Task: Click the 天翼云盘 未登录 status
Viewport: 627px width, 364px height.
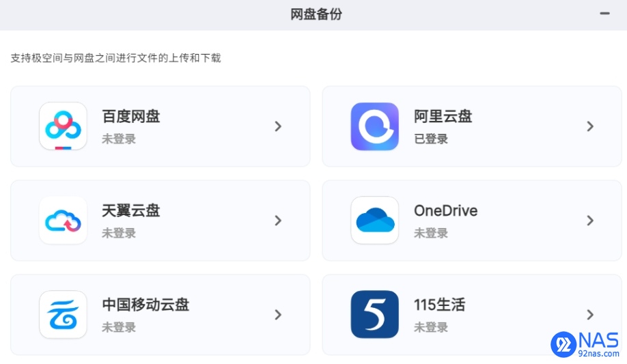Action: click(x=119, y=233)
